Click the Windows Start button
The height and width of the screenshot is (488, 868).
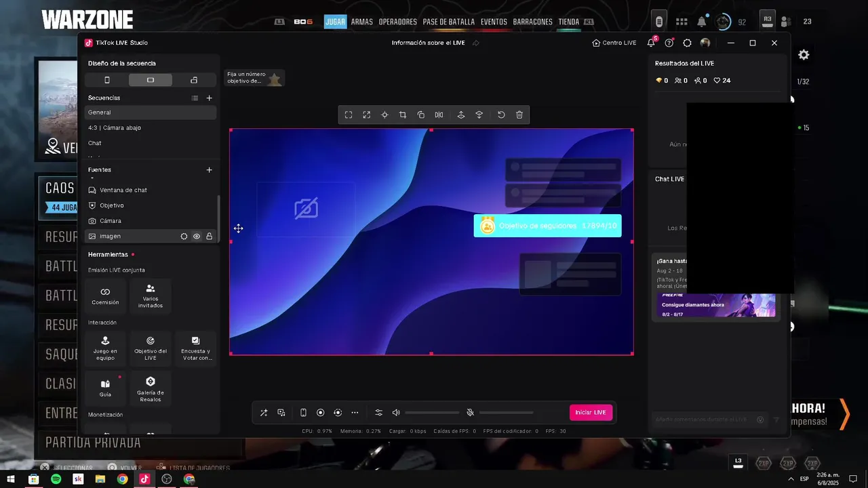point(11,479)
